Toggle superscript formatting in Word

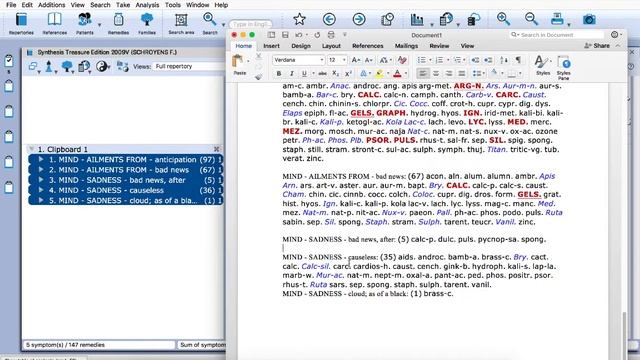(x=348, y=73)
